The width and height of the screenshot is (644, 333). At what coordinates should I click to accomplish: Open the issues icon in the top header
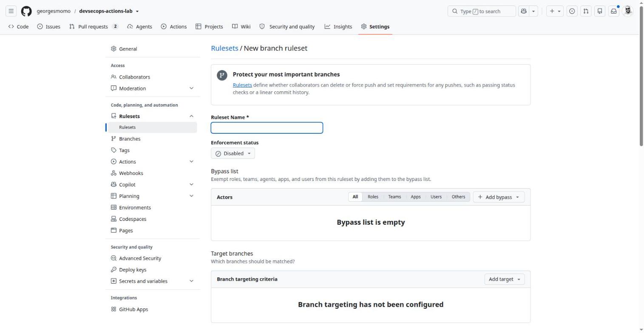tap(572, 11)
